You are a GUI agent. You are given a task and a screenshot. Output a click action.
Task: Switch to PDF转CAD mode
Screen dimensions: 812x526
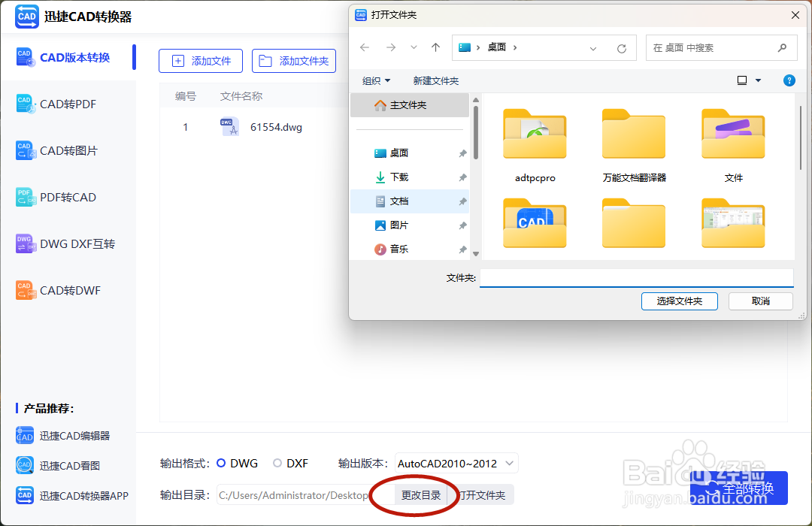(x=68, y=197)
